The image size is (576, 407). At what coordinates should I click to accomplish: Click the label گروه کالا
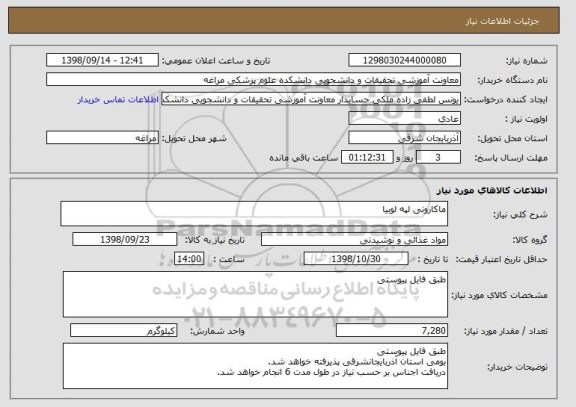(x=530, y=240)
